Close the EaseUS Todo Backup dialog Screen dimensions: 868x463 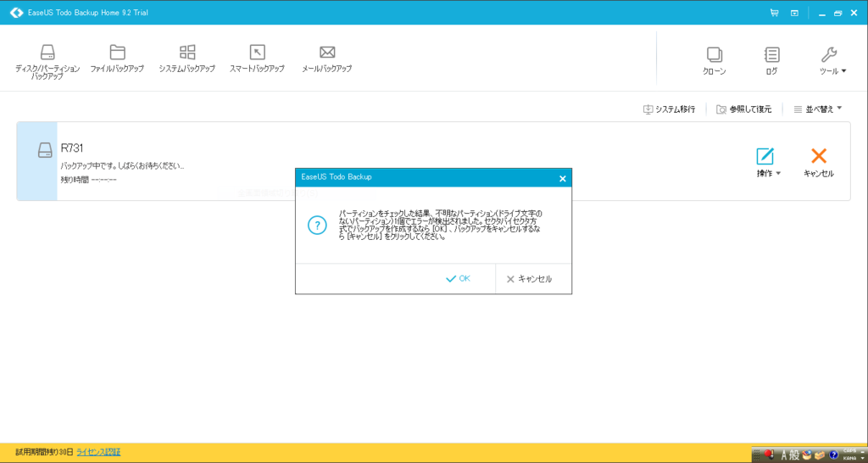click(x=563, y=178)
